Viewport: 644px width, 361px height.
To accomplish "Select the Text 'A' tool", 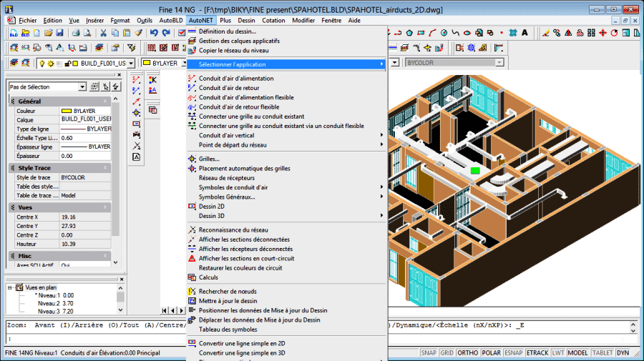I will pos(525,33).
